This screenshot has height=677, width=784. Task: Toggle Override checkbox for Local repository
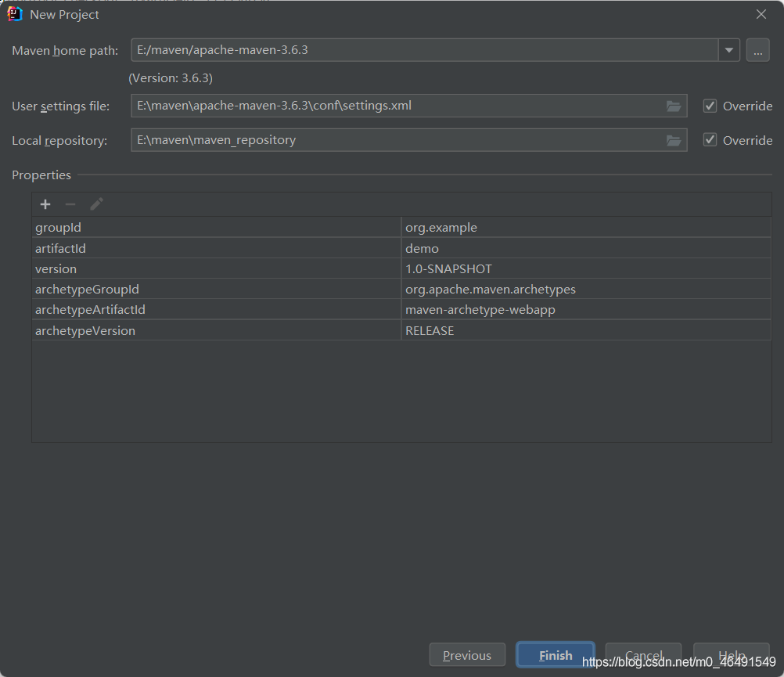(x=710, y=139)
